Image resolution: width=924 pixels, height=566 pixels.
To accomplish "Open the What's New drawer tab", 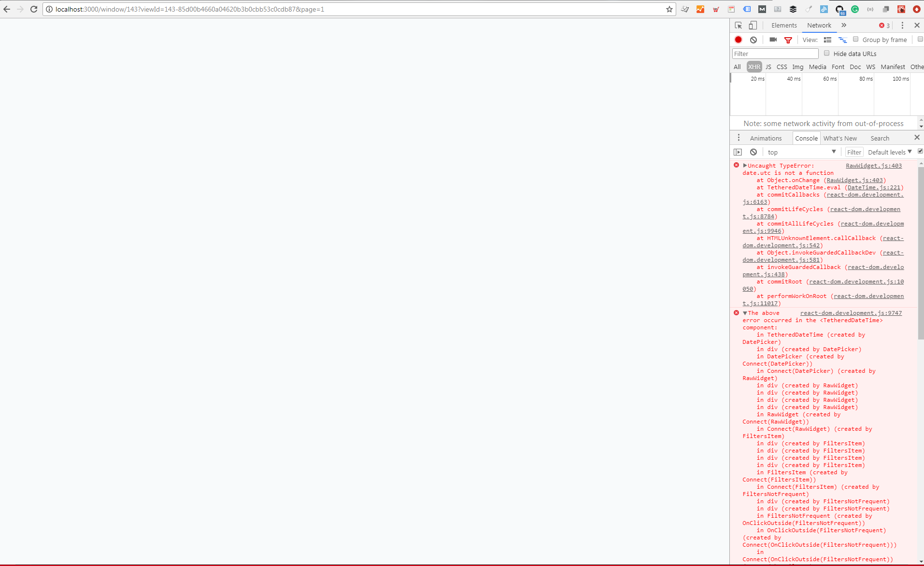I will click(840, 138).
